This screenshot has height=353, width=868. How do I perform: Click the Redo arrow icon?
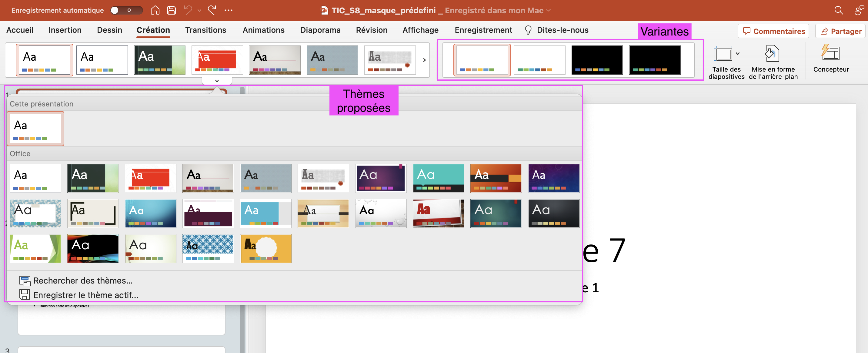click(x=212, y=10)
